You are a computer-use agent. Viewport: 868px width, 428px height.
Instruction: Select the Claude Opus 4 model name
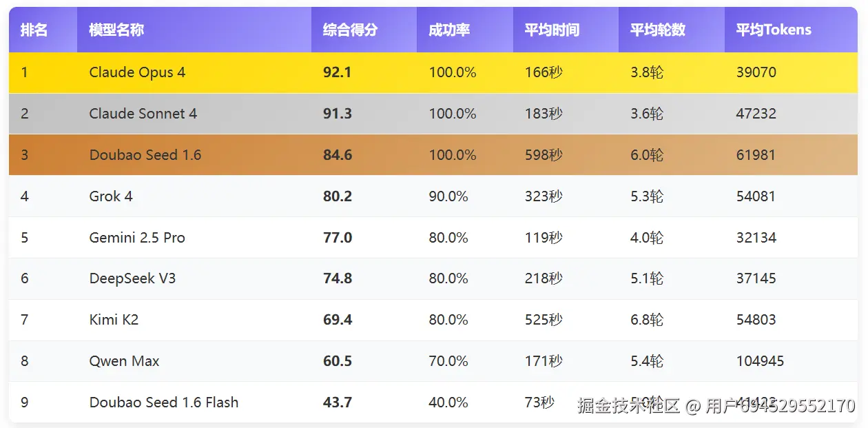pyautogui.click(x=137, y=72)
